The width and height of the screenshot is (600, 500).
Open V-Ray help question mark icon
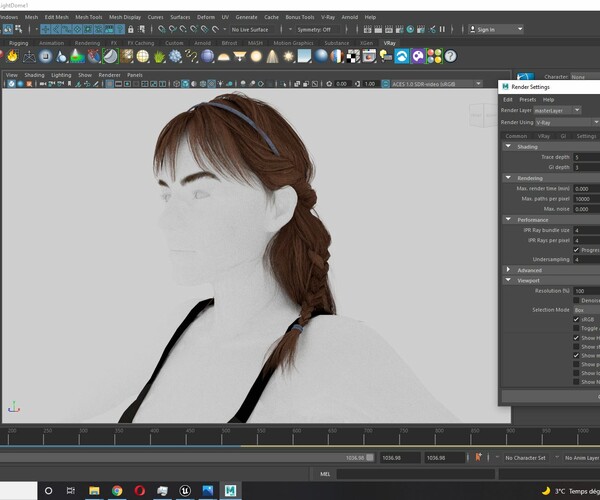pyautogui.click(x=451, y=57)
